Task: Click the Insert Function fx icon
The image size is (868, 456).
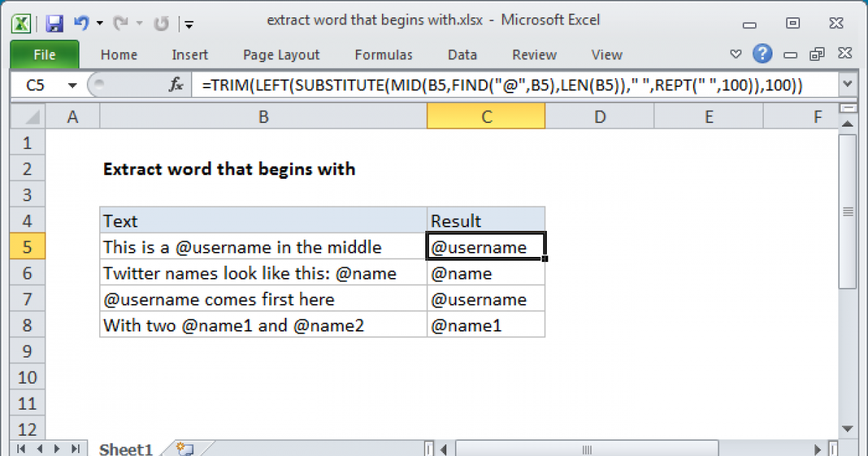Action: click(176, 85)
